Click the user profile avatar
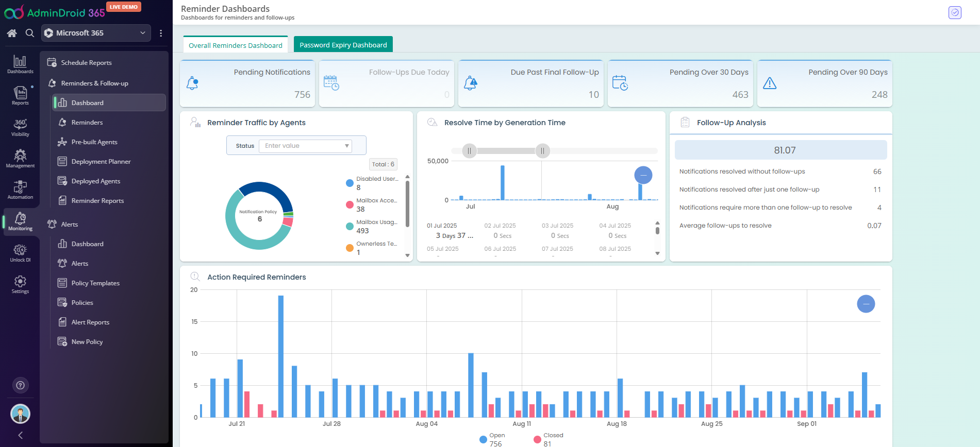The image size is (980, 447). tap(20, 414)
